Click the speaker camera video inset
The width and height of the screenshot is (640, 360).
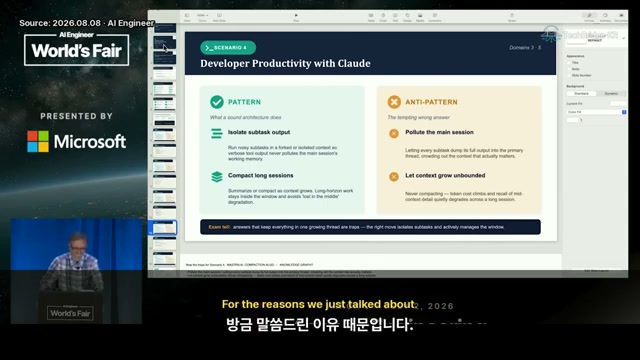point(76,271)
